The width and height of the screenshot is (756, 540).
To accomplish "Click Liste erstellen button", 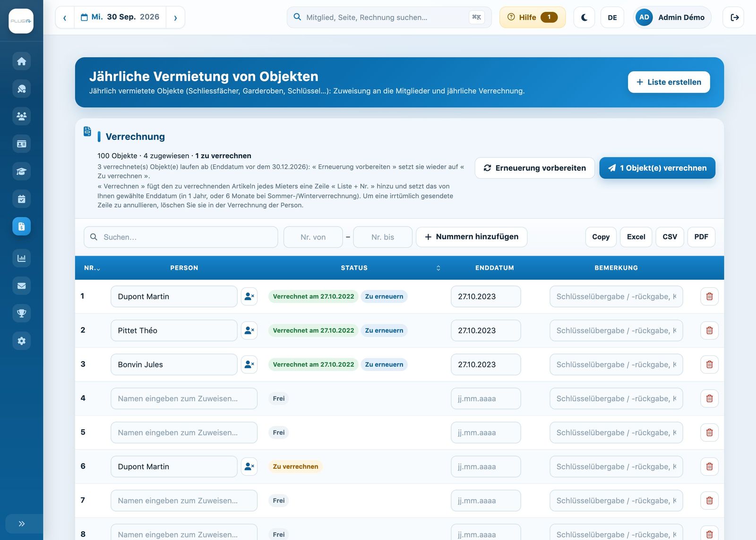I will (669, 82).
